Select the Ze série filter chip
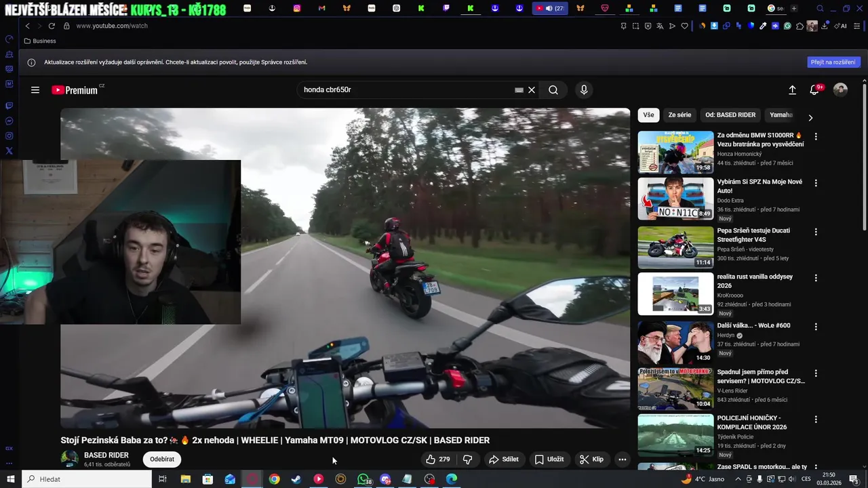868x488 pixels. click(x=679, y=115)
